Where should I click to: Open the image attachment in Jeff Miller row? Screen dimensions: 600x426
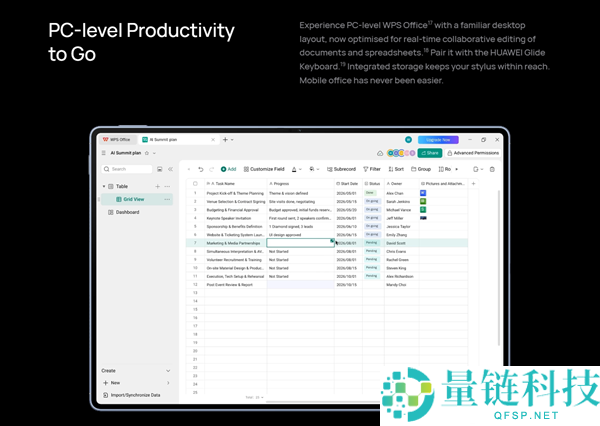pos(423,218)
